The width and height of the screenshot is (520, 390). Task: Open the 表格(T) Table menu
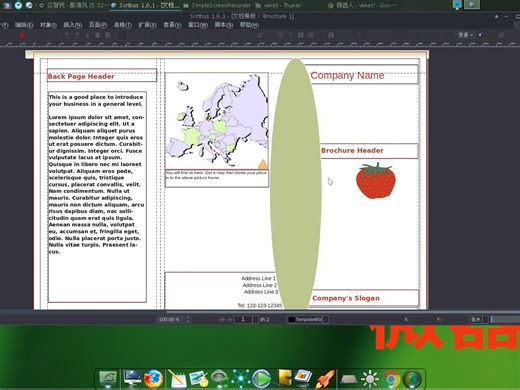pyautogui.click(x=123, y=25)
